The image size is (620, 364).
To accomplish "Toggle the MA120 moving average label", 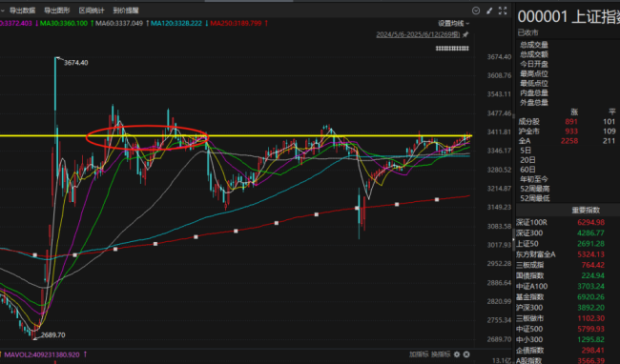I will (179, 23).
